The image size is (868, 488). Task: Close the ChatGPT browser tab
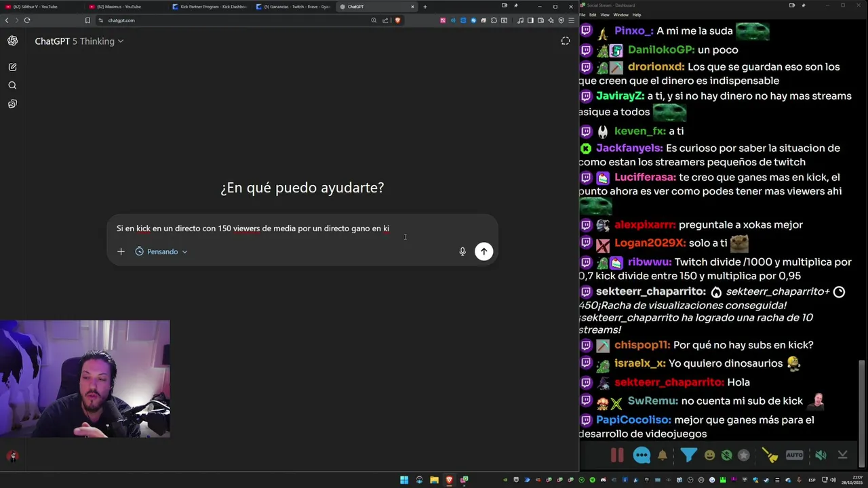coord(412,7)
